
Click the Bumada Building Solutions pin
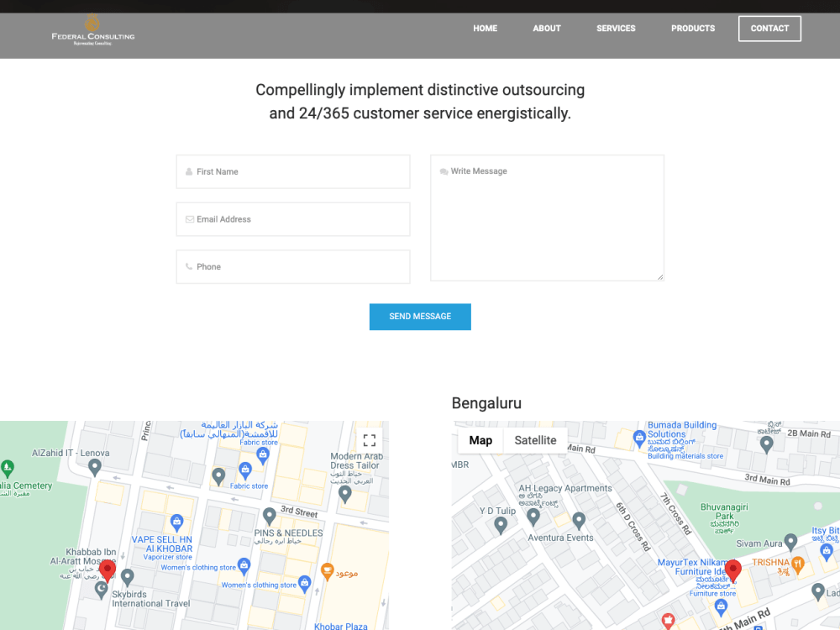pyautogui.click(x=639, y=438)
